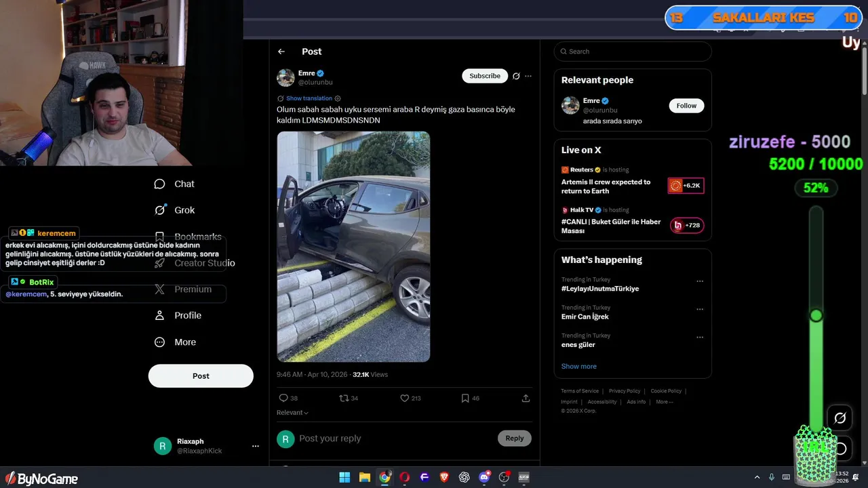Join Halk TV live with +728 listeners

pos(687,226)
